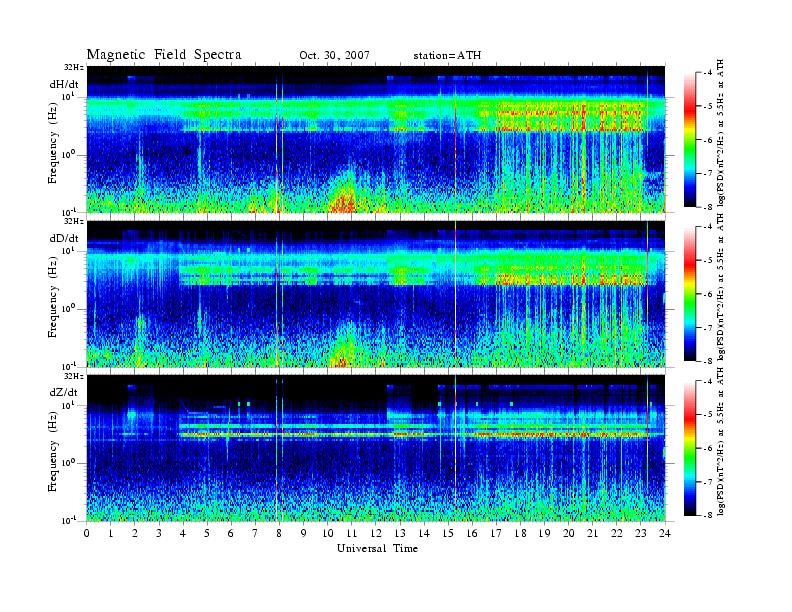This screenshot has height=612, width=792.
Task: Click hour "16" on the Universal Time axis
Action: point(472,534)
